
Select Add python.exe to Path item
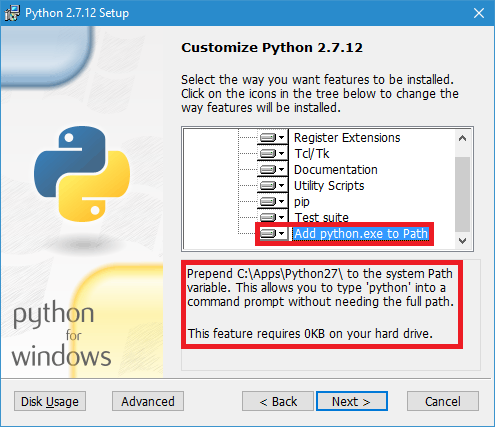tap(361, 234)
